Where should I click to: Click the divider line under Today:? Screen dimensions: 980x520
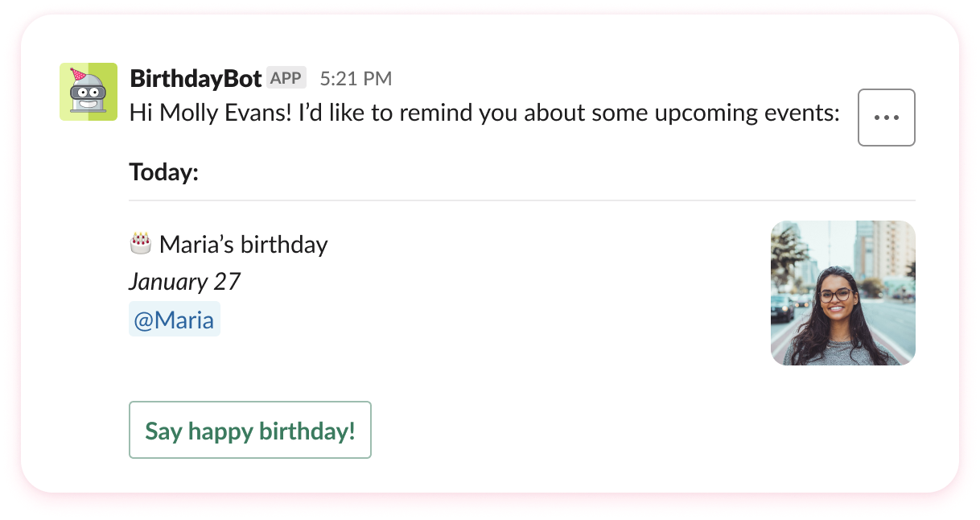pyautogui.click(x=521, y=198)
